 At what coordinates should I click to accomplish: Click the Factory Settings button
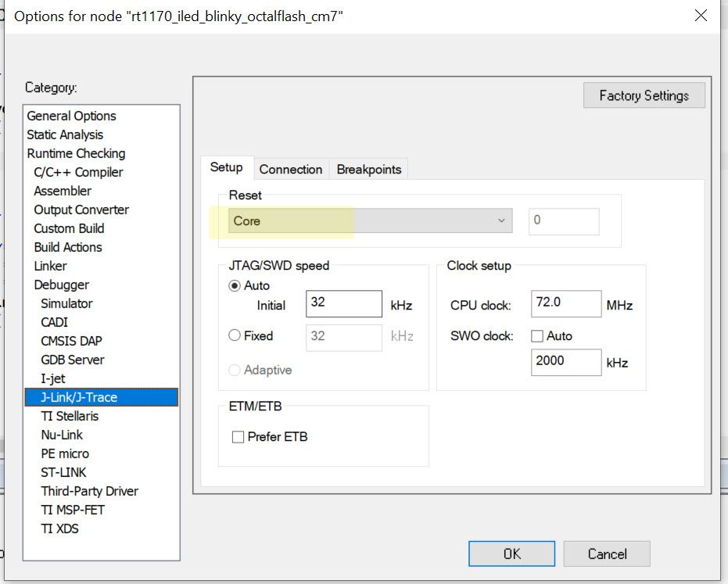(x=644, y=95)
